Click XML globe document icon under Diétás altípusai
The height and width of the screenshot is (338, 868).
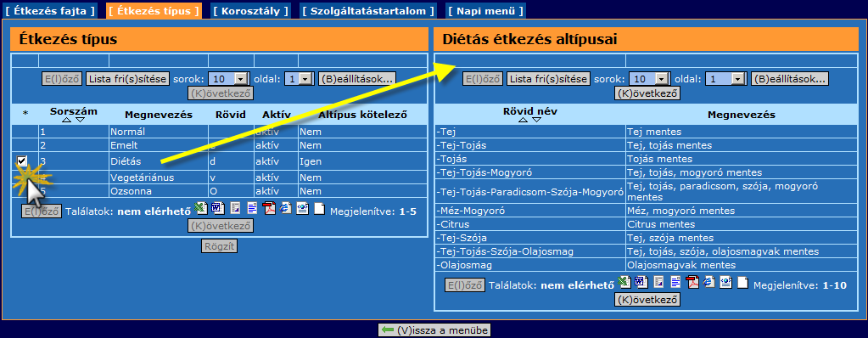pos(725,282)
